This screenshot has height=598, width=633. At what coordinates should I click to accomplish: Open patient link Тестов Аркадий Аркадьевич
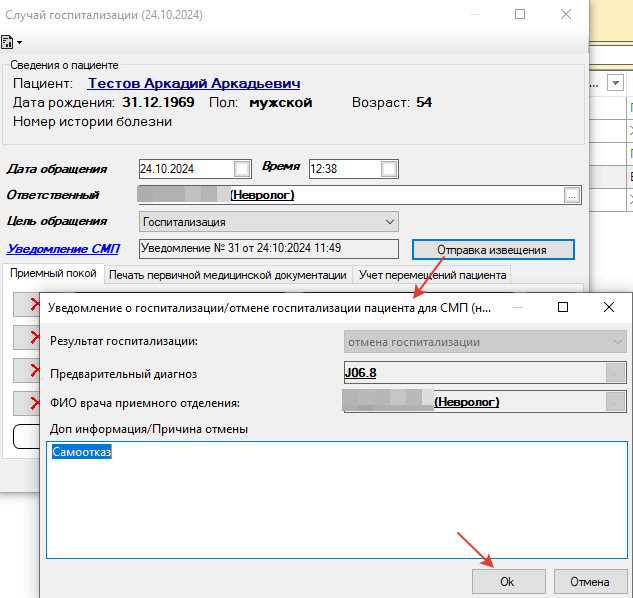(194, 84)
